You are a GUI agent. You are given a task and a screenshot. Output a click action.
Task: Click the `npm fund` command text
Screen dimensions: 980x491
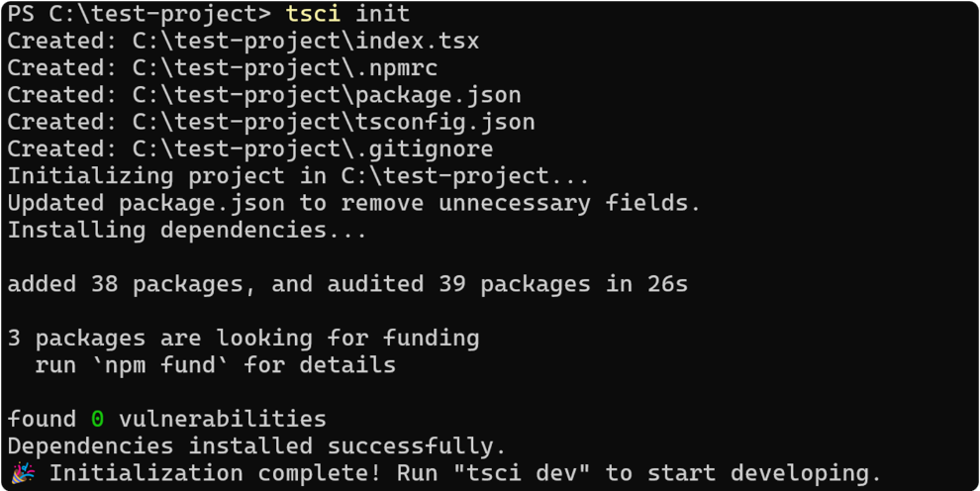tap(159, 365)
